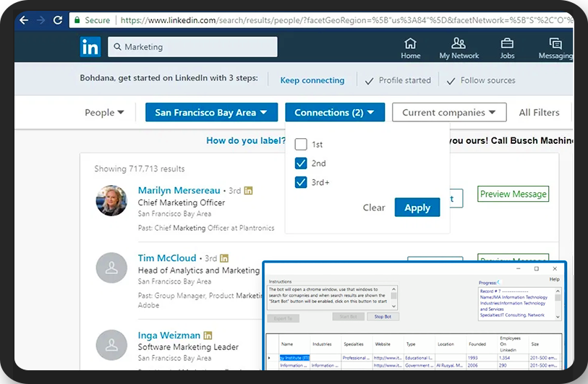
Task: Click LinkedIn badge next to Tim McCloud
Action: (x=224, y=258)
